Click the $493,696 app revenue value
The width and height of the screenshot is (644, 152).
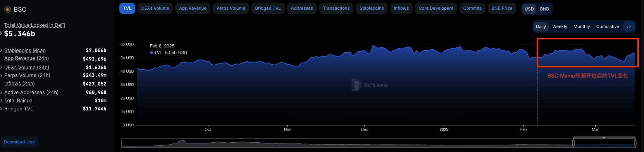click(x=95, y=59)
